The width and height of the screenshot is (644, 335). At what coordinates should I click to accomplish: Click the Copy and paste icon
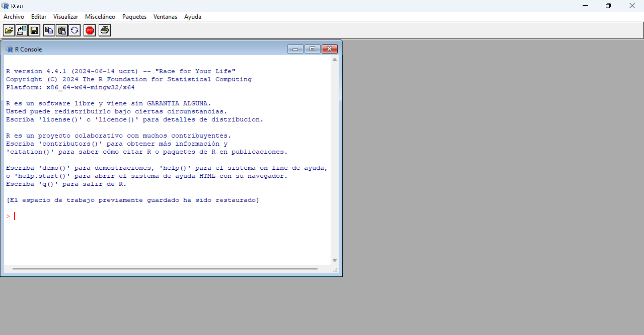click(75, 31)
